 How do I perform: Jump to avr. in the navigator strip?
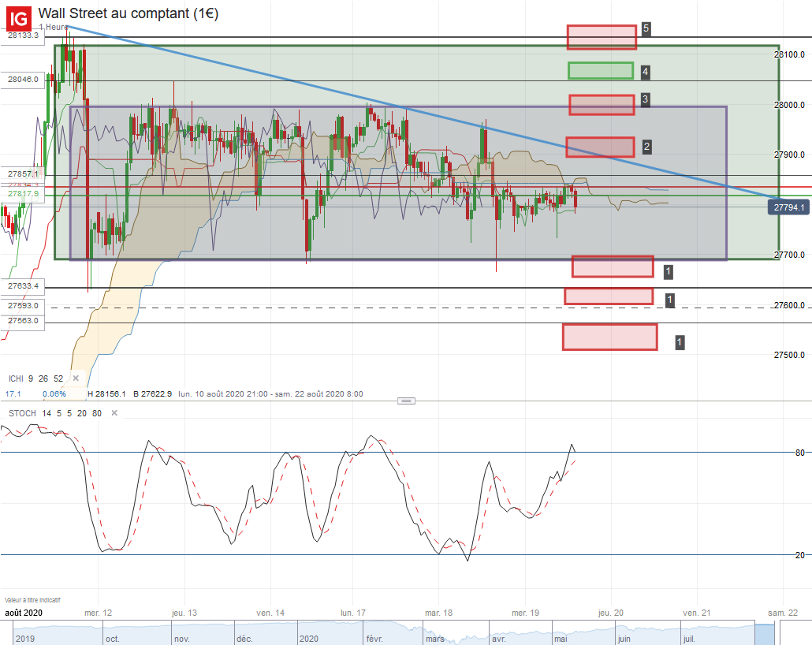pos(499,639)
